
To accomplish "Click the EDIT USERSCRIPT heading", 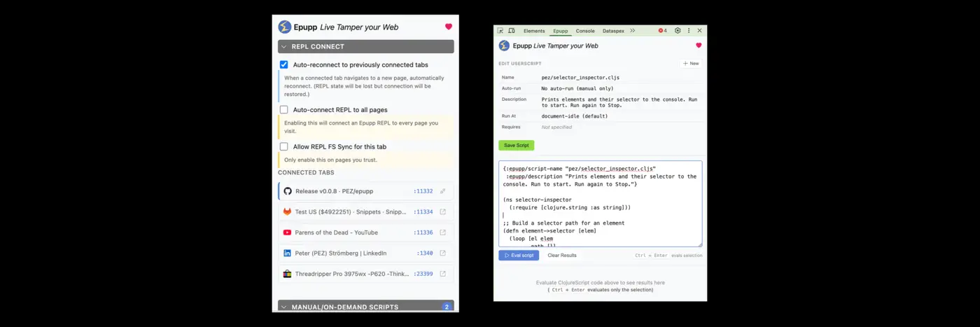I will pyautogui.click(x=519, y=64).
